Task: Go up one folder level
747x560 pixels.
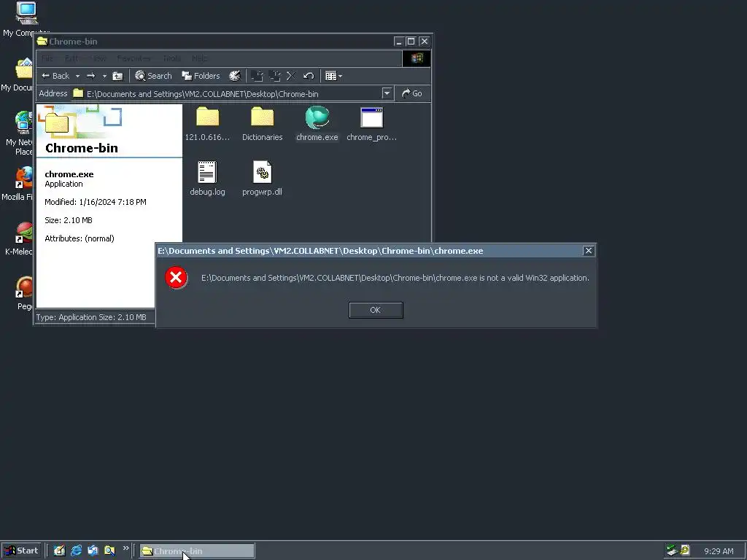Action: coord(117,76)
